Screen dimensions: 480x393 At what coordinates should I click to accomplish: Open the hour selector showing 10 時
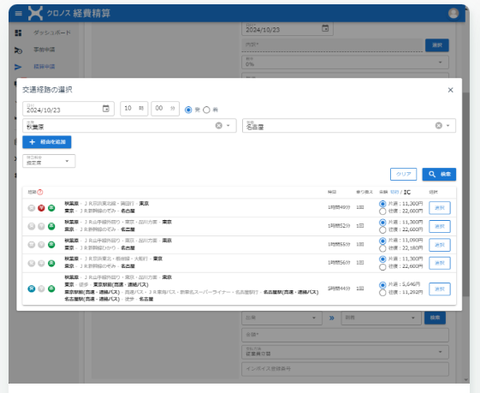pyautogui.click(x=134, y=108)
